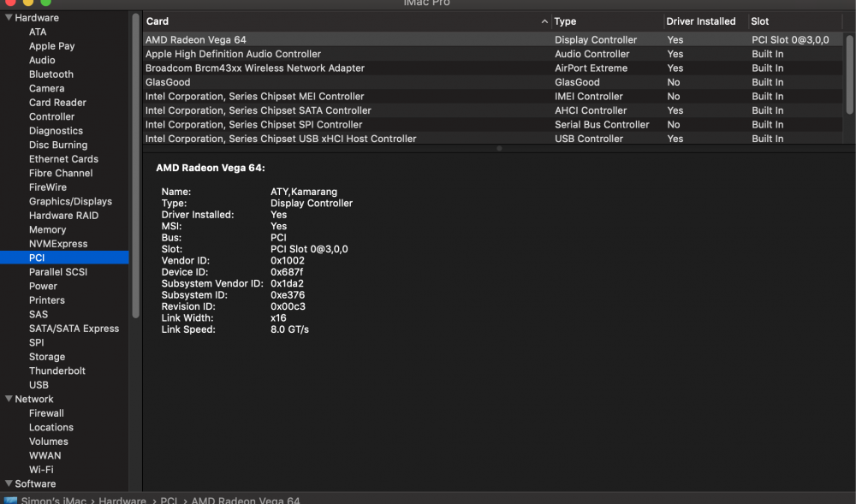
Task: Select Locations under Network
Action: (51, 427)
